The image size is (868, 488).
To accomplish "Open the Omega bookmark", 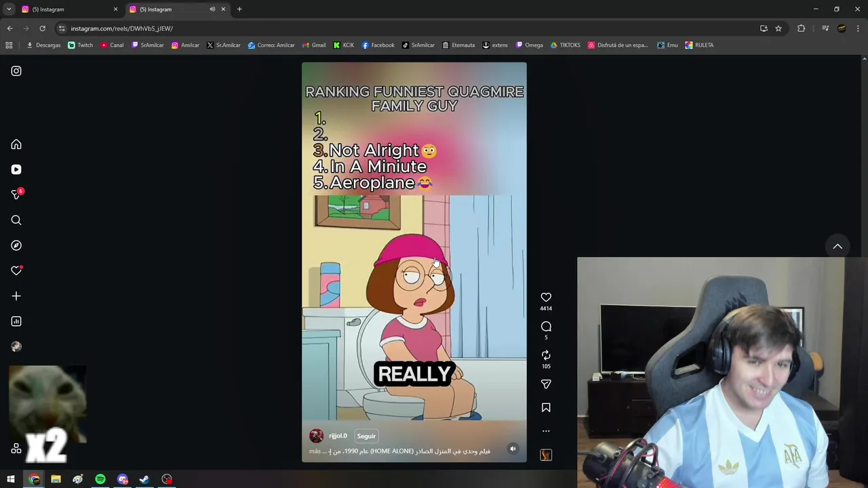I will coord(529,45).
